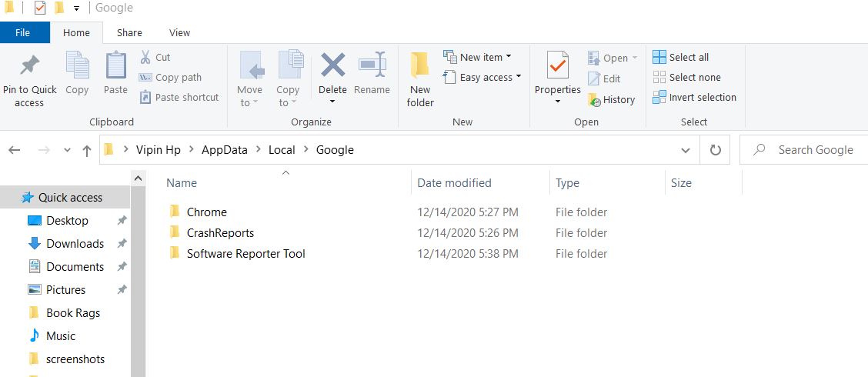Click the Delete icon in Organize group
The height and width of the screenshot is (377, 868).
[332, 65]
